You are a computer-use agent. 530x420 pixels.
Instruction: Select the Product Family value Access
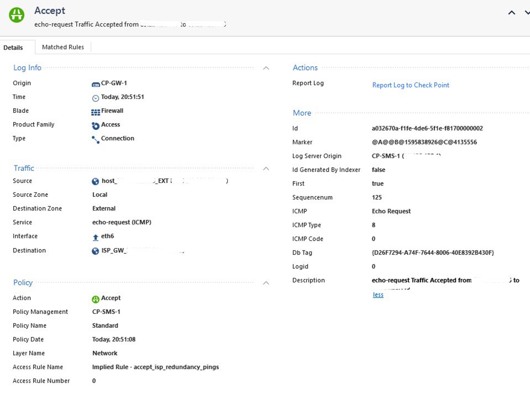click(111, 124)
